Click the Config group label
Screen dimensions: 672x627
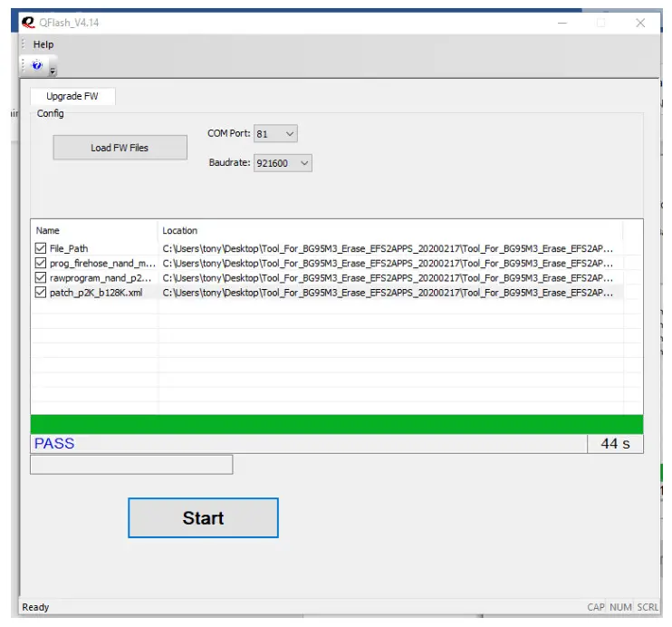50,113
